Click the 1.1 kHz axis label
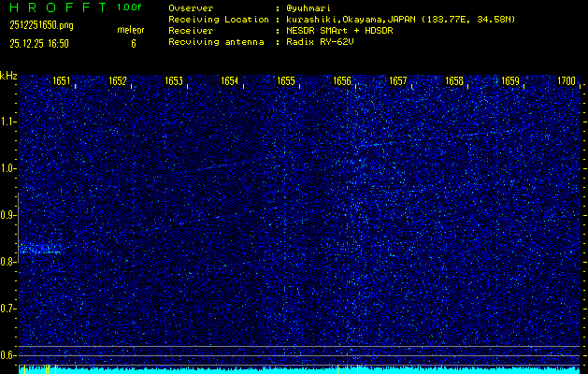 (x=8, y=122)
